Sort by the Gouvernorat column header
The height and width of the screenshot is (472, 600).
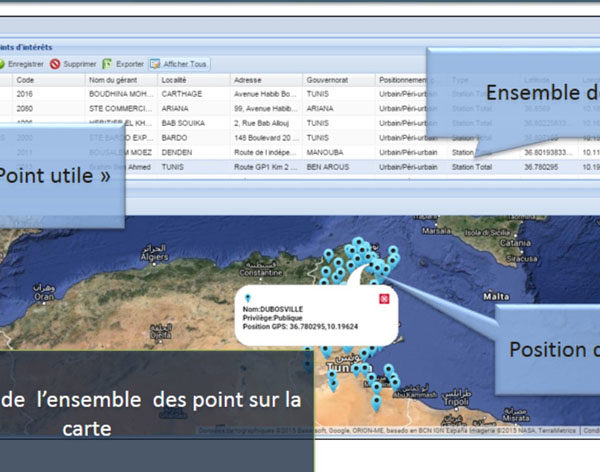point(330,79)
